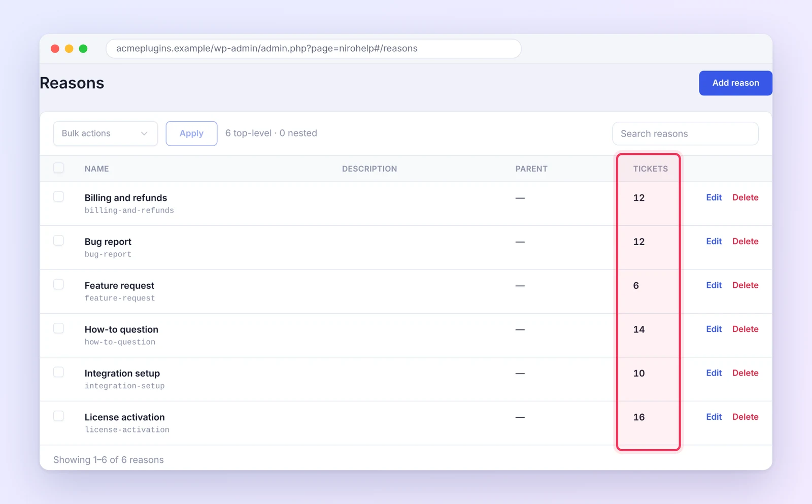Click the Showing 1–6 of 6 reasons text

(109, 460)
